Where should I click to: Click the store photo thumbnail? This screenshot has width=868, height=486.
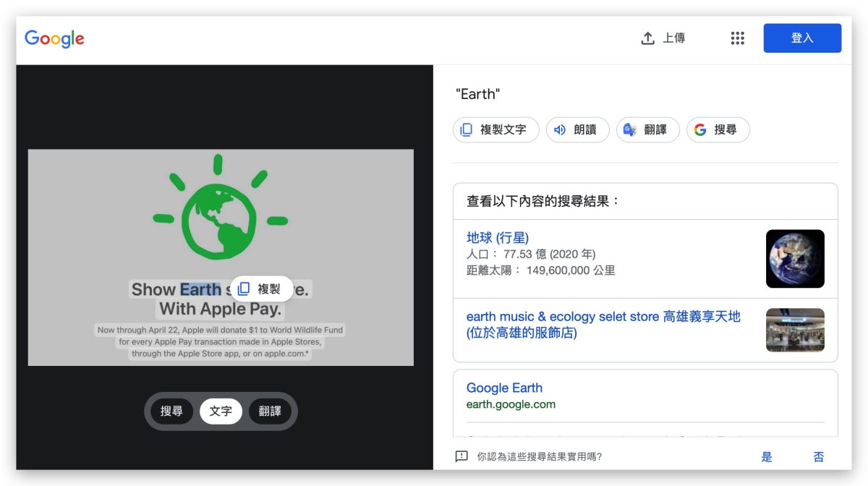click(795, 330)
